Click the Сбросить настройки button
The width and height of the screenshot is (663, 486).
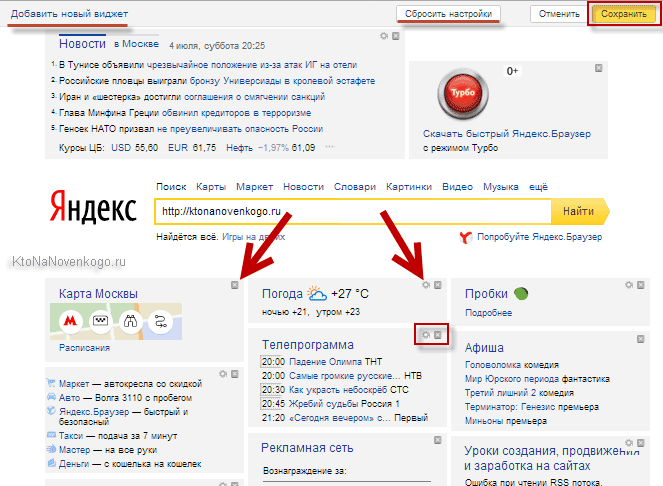[449, 14]
